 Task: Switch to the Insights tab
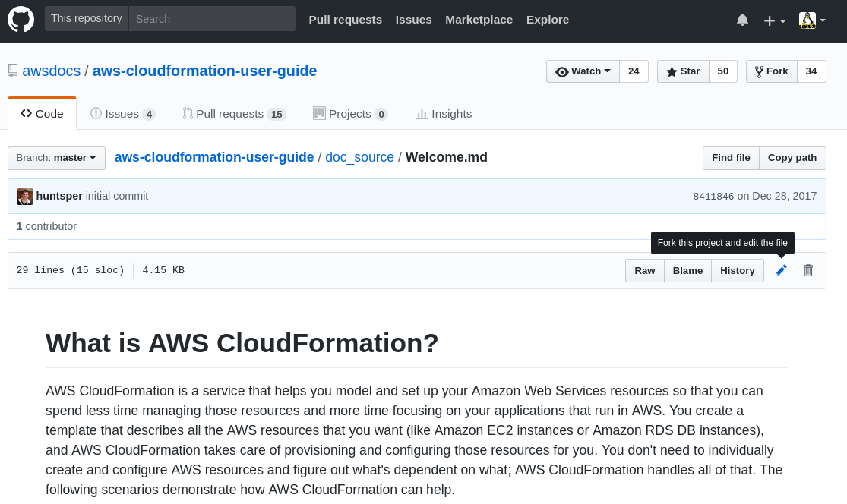coord(444,114)
